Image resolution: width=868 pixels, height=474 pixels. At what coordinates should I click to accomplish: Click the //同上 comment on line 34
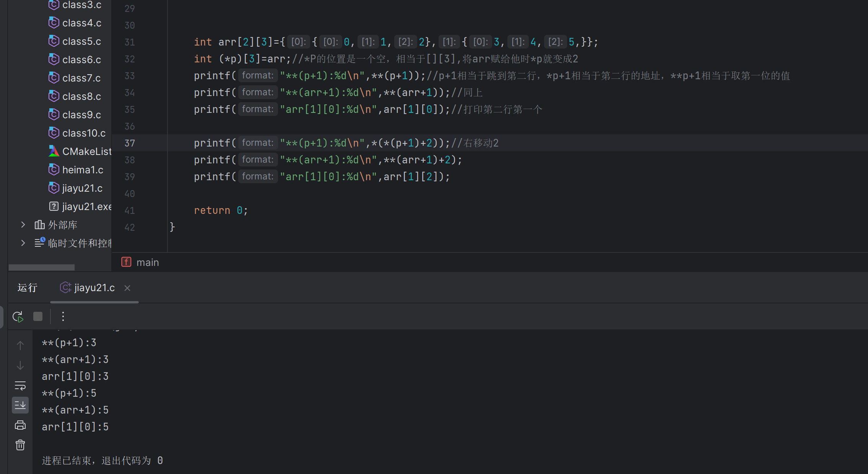pyautogui.click(x=467, y=93)
